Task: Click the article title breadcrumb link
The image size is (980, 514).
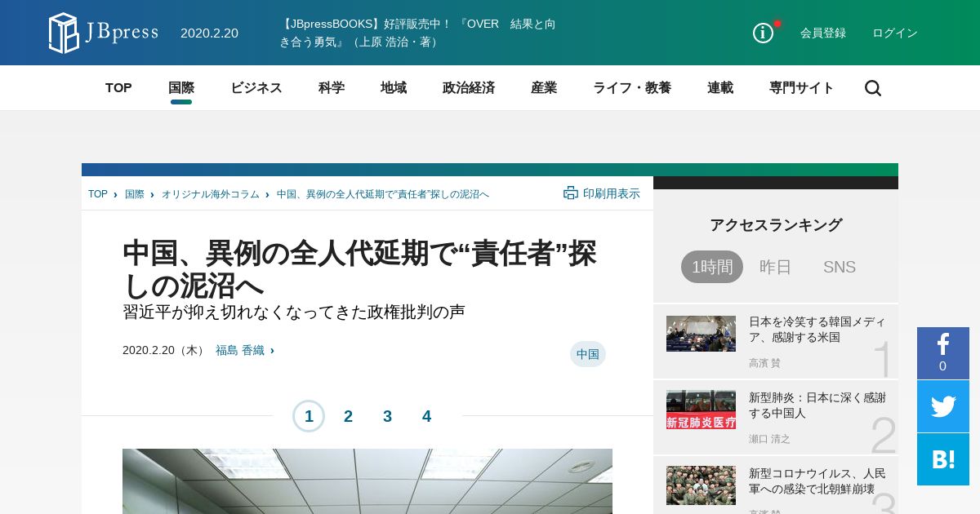Action: (x=383, y=194)
